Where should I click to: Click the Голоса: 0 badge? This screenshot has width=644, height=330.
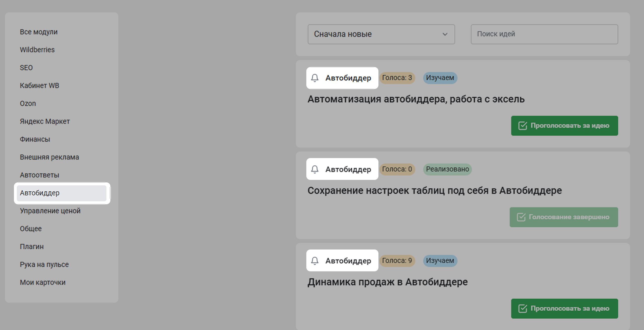click(x=397, y=169)
